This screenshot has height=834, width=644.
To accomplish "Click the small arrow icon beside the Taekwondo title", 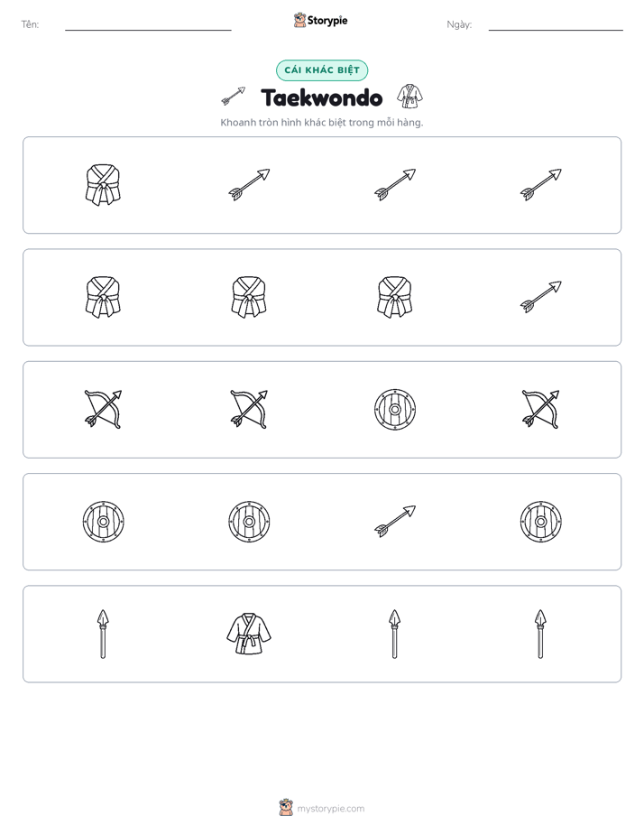I will pos(234,97).
